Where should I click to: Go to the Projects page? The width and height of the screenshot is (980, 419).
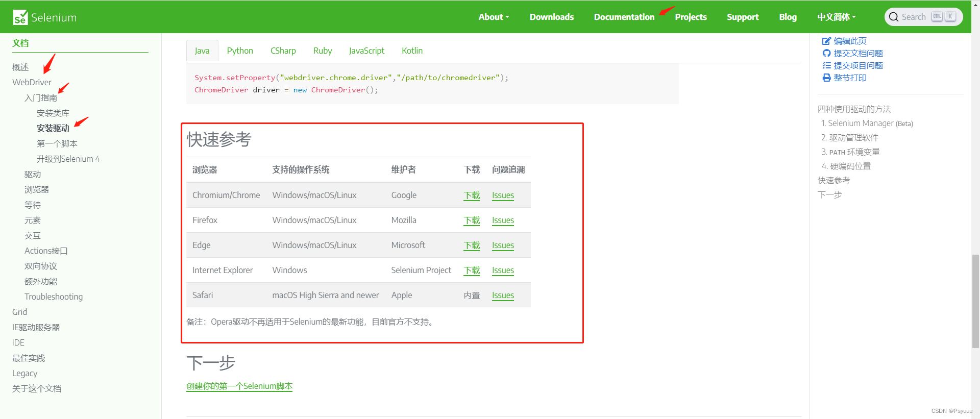[691, 17]
